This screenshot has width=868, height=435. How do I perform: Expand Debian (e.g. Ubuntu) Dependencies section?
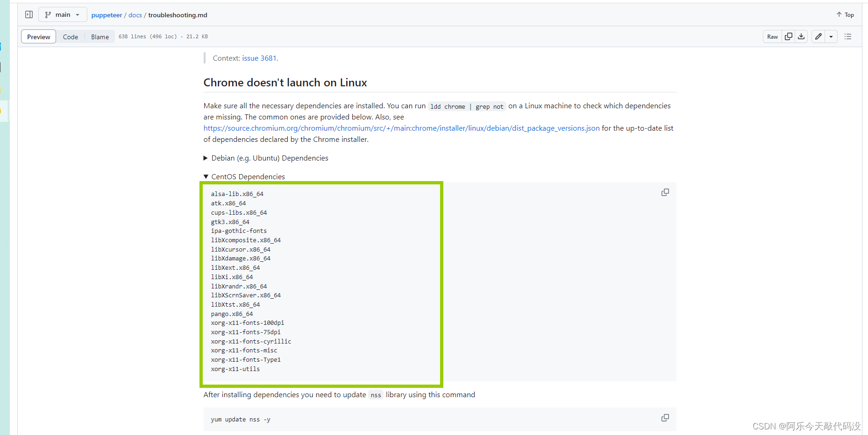[x=266, y=158]
